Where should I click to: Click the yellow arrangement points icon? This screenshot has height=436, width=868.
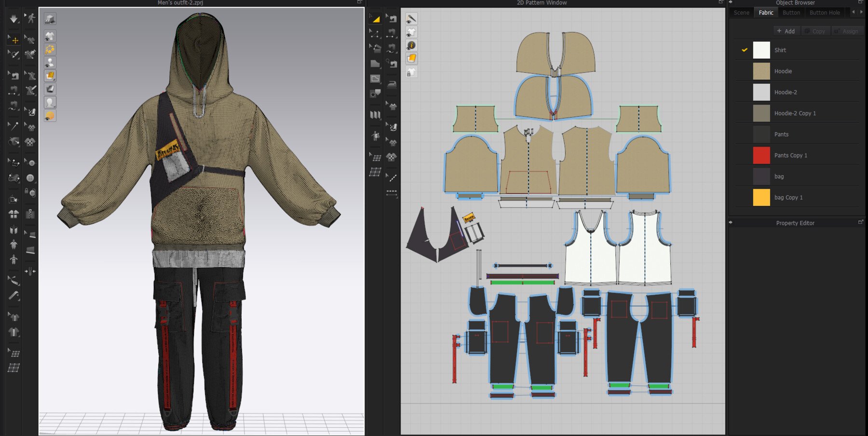[50, 49]
